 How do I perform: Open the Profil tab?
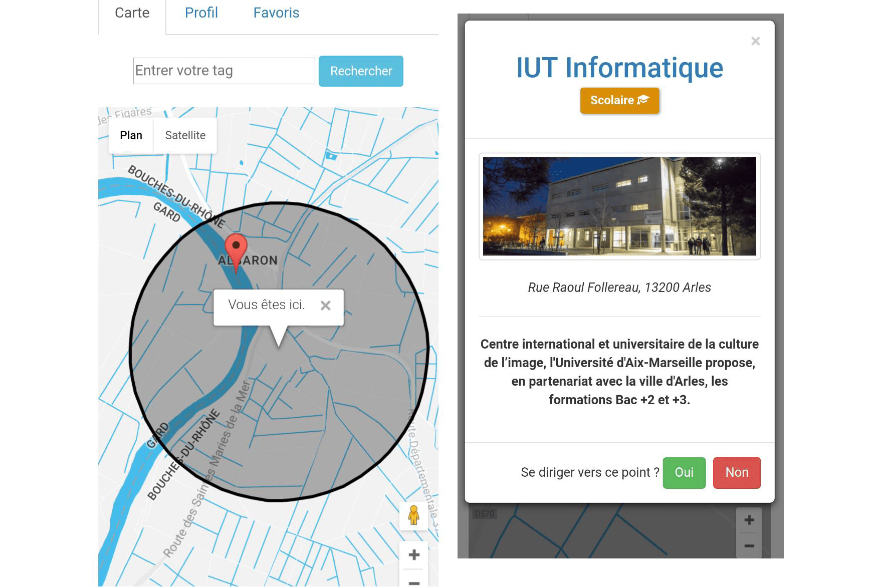click(x=201, y=13)
